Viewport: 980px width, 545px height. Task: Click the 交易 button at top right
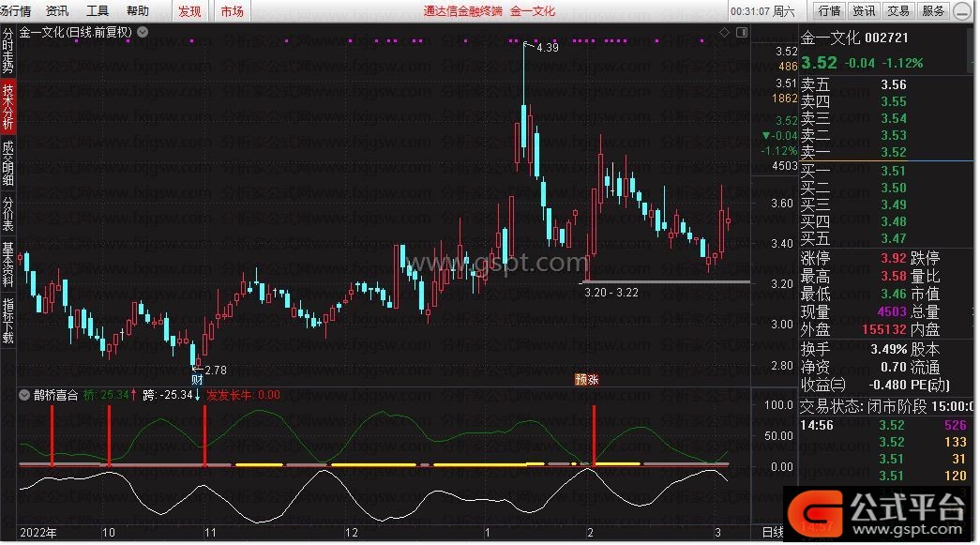898,10
